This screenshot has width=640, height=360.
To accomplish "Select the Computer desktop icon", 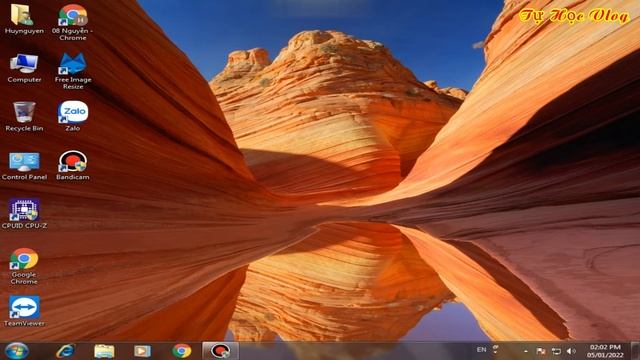I will [x=24, y=68].
